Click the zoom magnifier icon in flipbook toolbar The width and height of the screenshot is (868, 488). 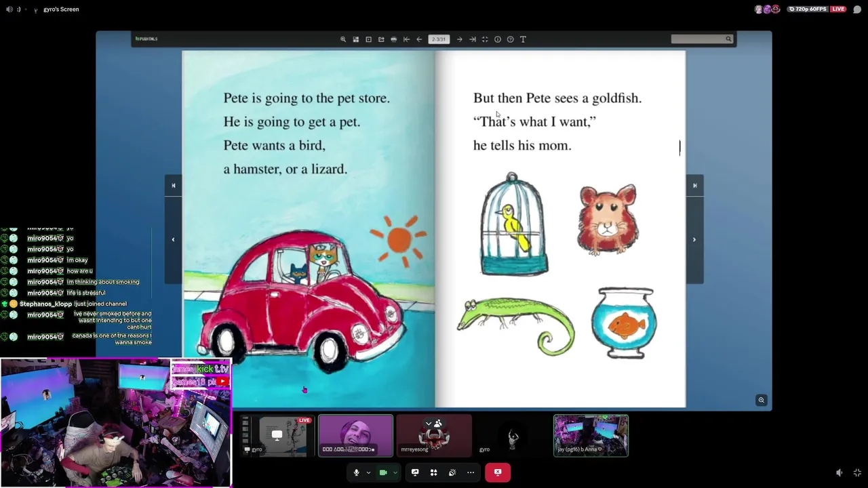(343, 39)
